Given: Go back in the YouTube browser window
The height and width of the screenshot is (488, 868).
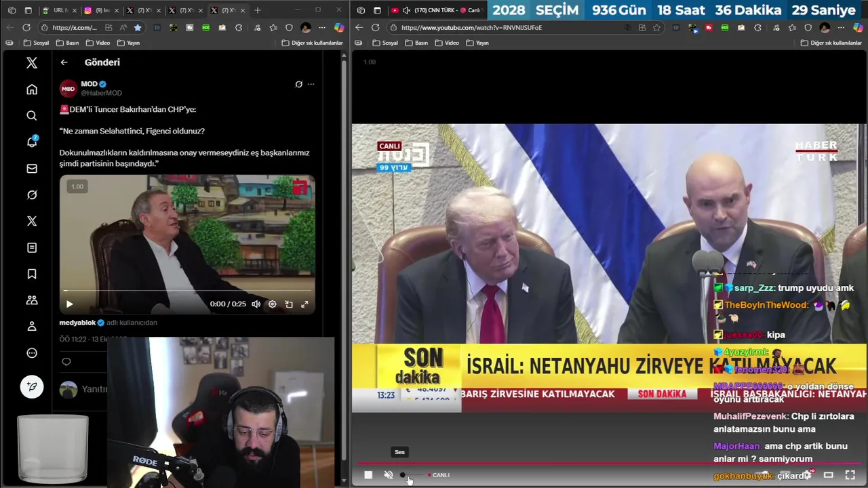Looking at the screenshot, I should click(x=359, y=28).
